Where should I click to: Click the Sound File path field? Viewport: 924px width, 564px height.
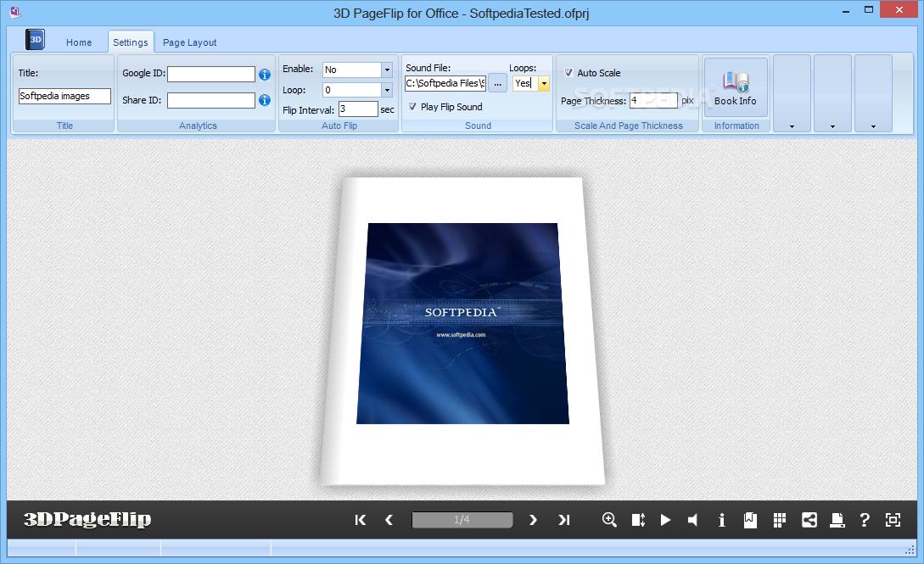coord(445,84)
